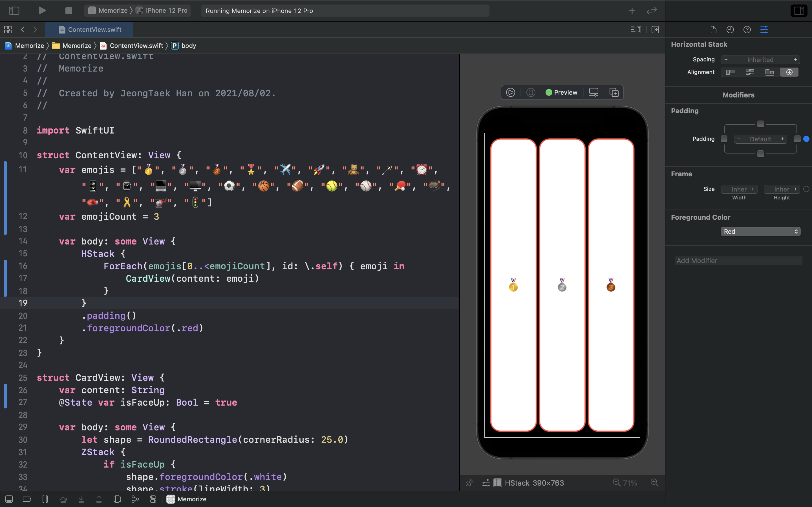Duplicate the preview in the canvas
This screenshot has width=812, height=507.
point(614,93)
